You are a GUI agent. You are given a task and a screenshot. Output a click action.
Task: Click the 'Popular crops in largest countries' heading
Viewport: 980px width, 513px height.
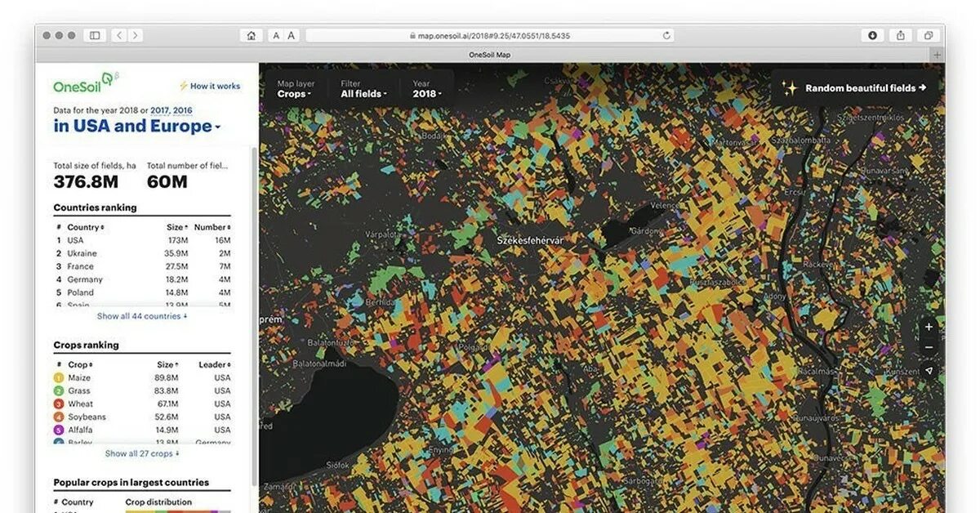click(131, 482)
